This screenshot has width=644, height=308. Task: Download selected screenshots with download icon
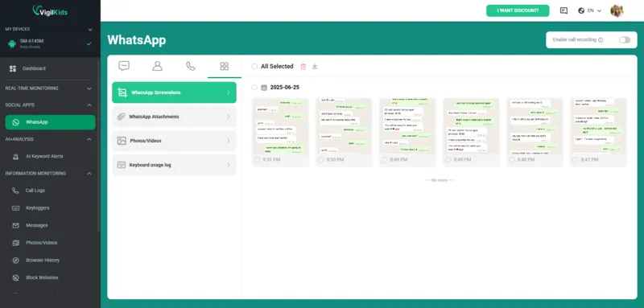315,67
